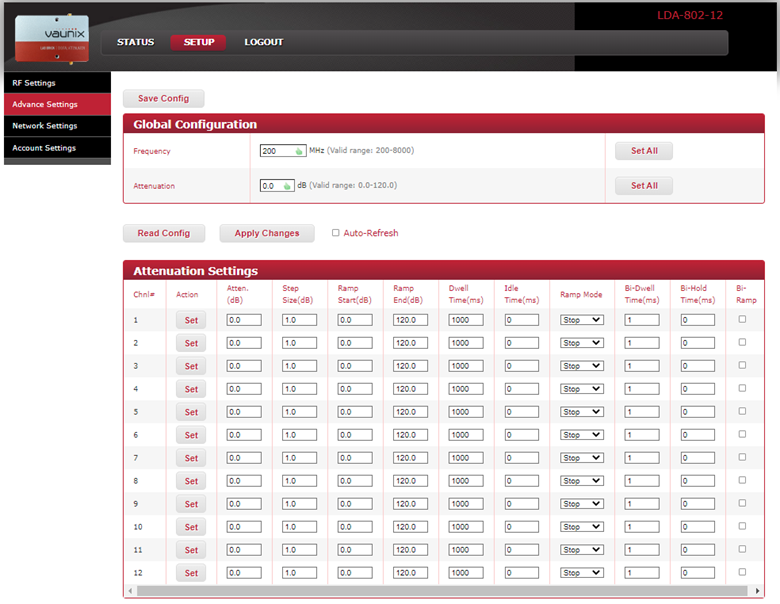
Task: Open Ramp Mode dropdown for channel 1
Action: [x=581, y=320]
